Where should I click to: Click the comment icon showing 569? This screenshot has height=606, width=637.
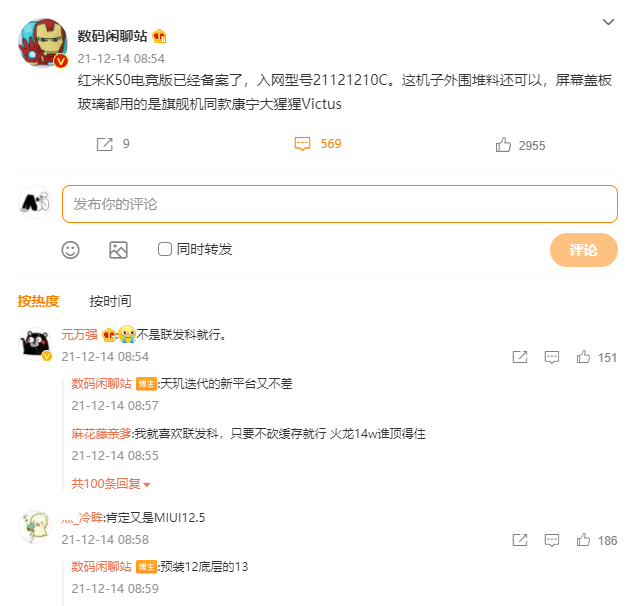pyautogui.click(x=303, y=144)
